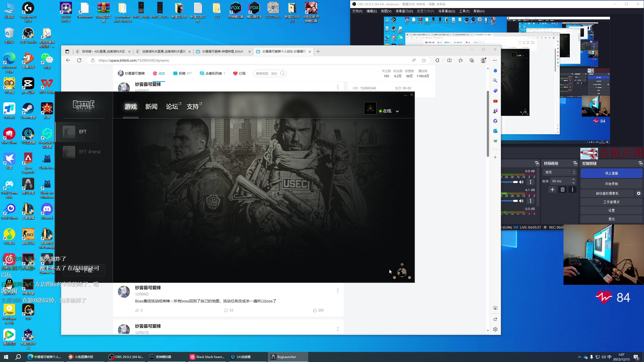
Task: Open the OBS 渐变 transition dropdown
Action: click(559, 172)
